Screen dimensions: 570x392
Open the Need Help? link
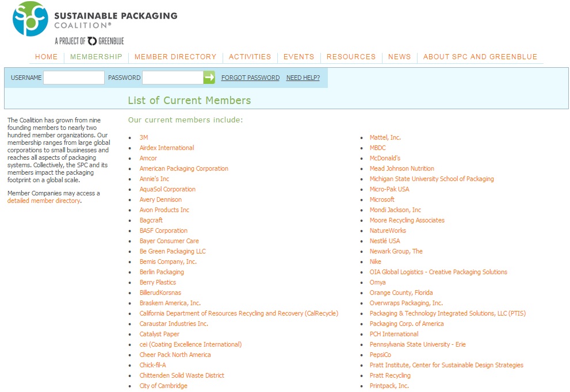click(303, 78)
